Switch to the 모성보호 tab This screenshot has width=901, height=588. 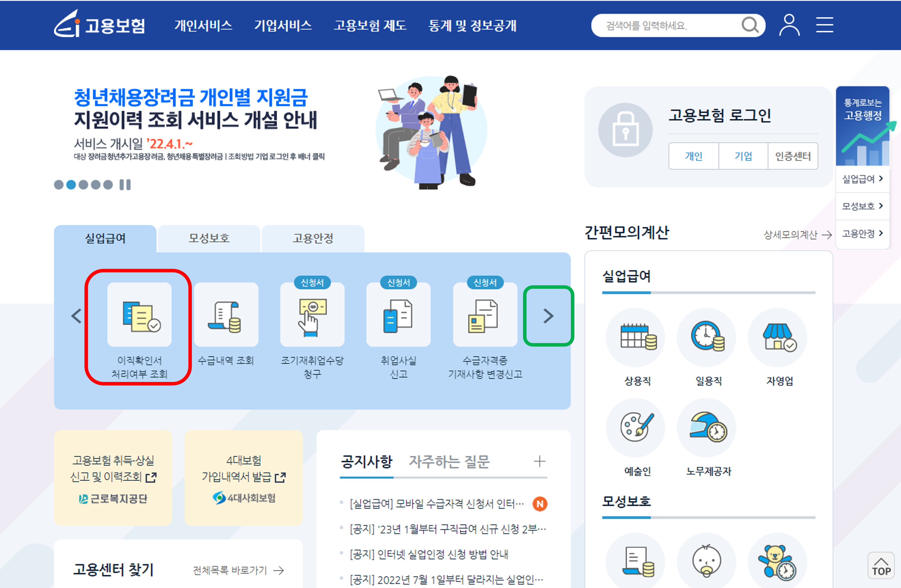pos(209,238)
